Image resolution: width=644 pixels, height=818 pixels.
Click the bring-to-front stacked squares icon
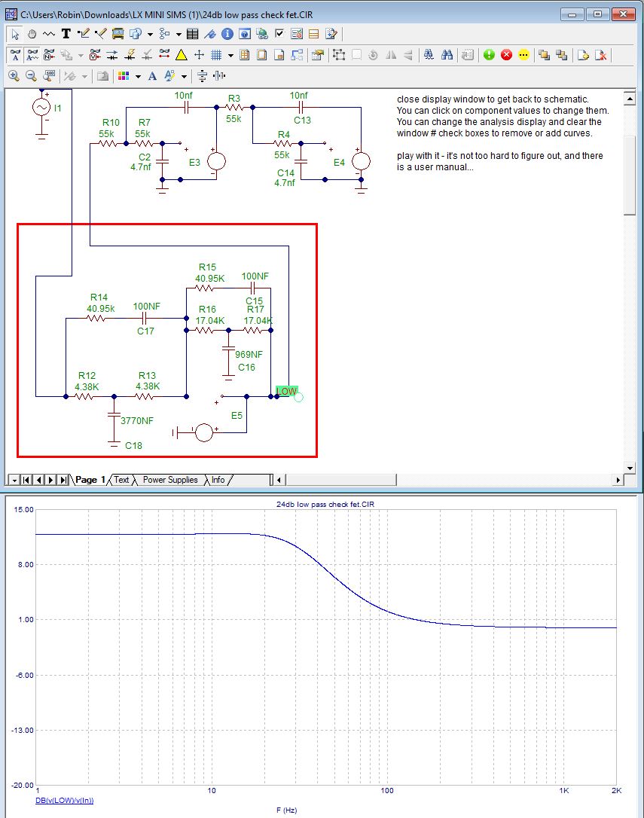pyautogui.click(x=545, y=55)
